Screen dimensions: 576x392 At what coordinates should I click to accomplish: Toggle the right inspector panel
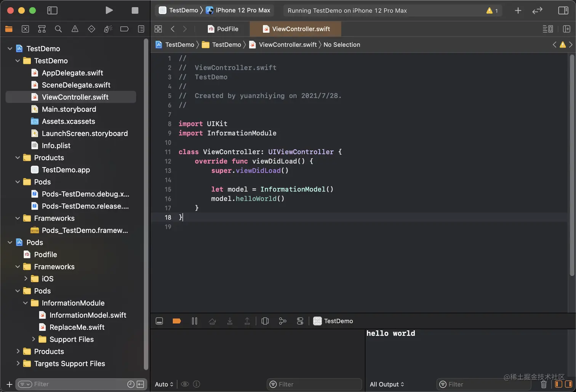point(563,10)
